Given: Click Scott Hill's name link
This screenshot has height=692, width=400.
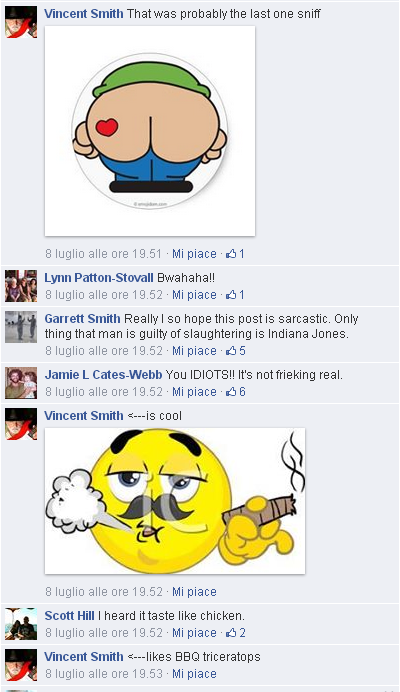Looking at the screenshot, I should pyautogui.click(x=69, y=616).
